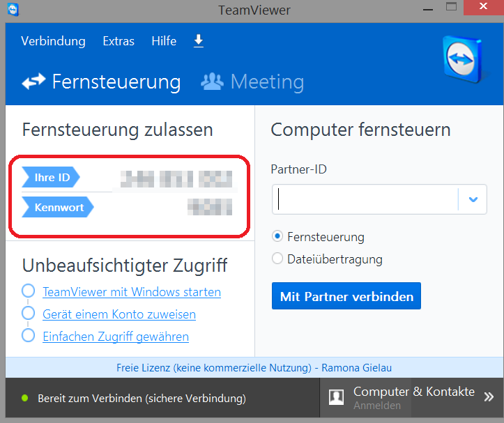Image resolution: width=504 pixels, height=423 pixels.
Task: Open the Extras menu
Action: (x=119, y=41)
